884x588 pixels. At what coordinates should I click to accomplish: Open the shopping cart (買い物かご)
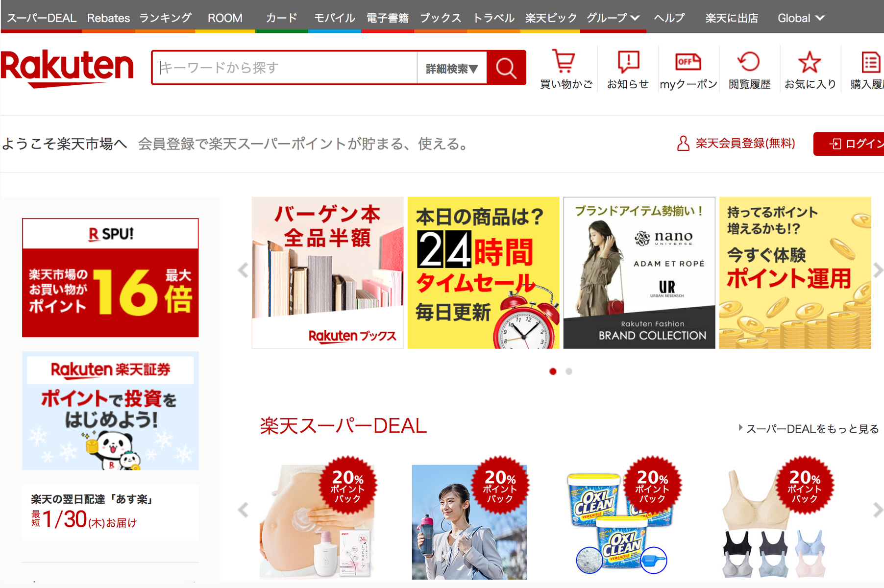coord(565,69)
